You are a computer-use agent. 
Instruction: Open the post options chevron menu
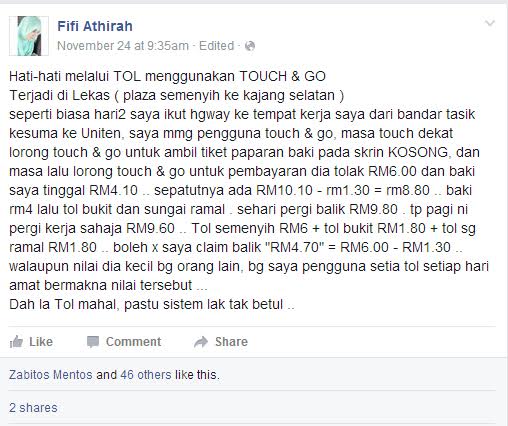(x=490, y=23)
